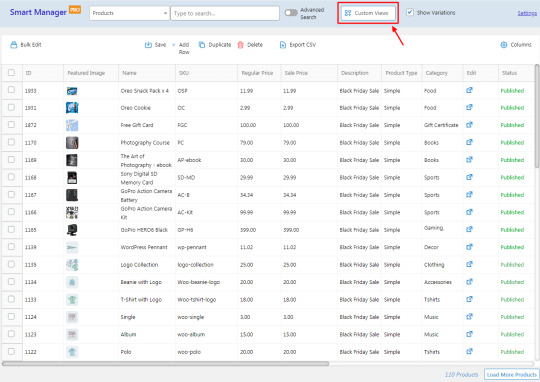Screen dimensions: 540x382
Task: Sort by Name column header
Action: click(x=147, y=73)
